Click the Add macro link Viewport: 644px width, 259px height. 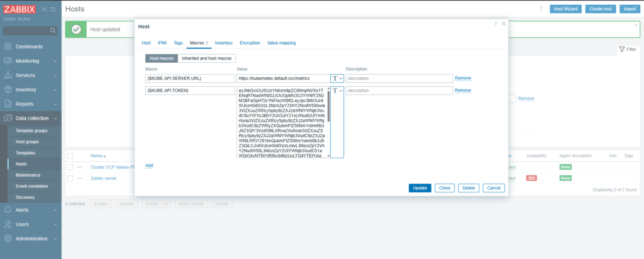click(149, 165)
